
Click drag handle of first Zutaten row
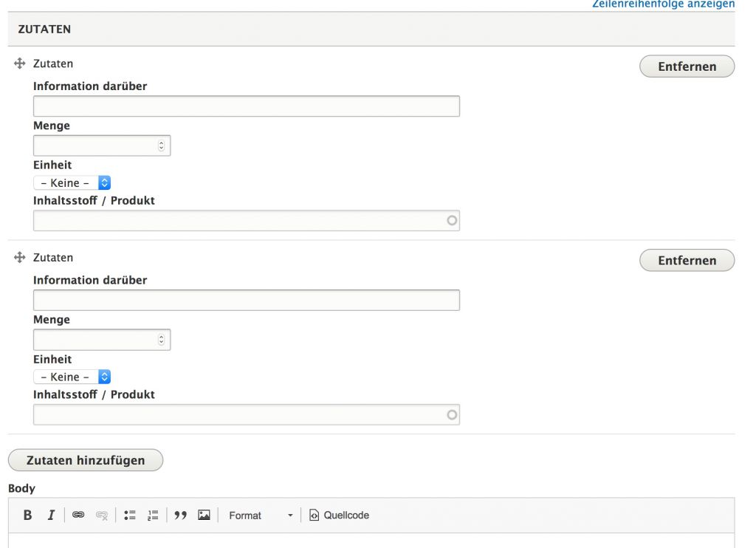[20, 64]
